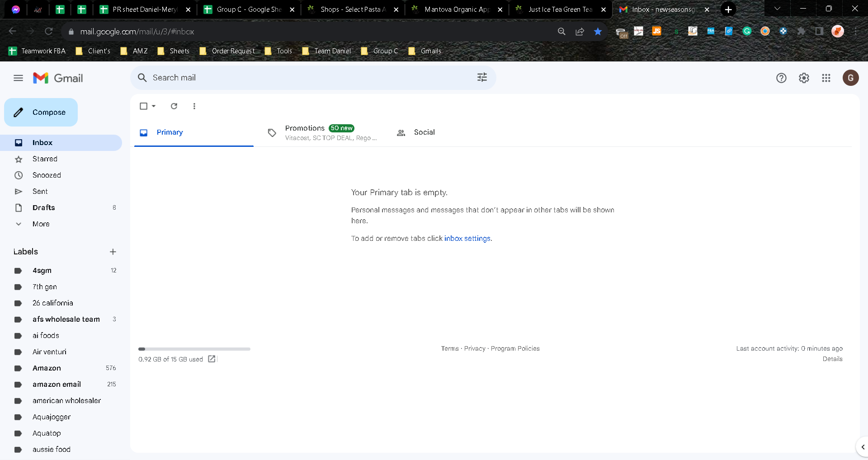Open the Gmail main menu hamburger icon

point(18,78)
